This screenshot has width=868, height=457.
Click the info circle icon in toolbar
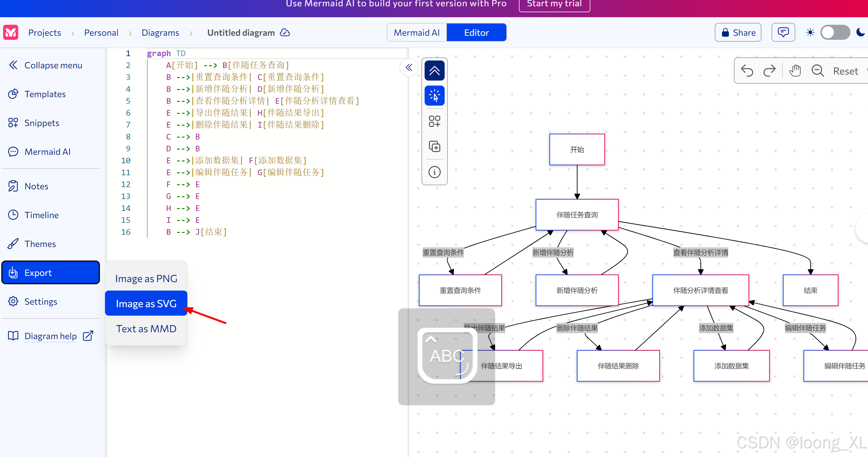coord(434,172)
